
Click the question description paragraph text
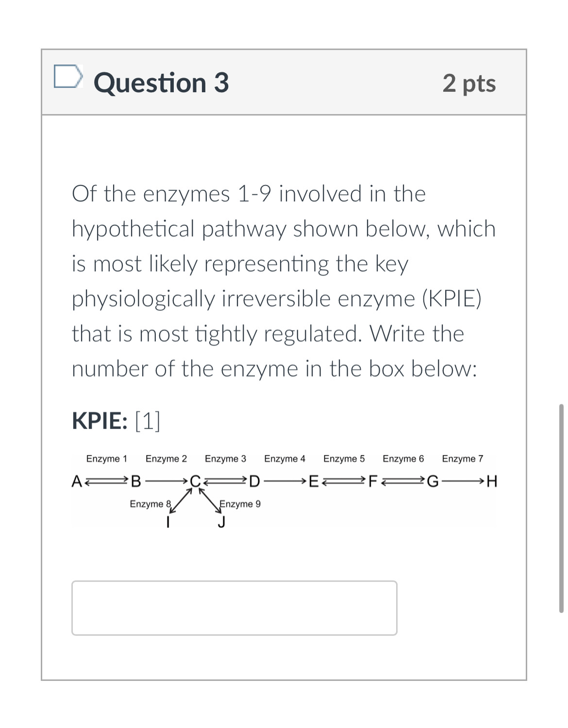tap(282, 281)
